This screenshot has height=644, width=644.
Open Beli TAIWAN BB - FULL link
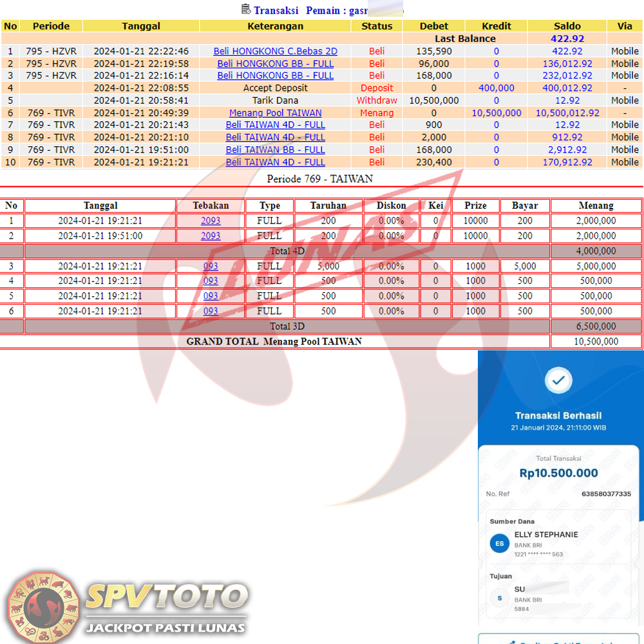pyautogui.click(x=275, y=149)
